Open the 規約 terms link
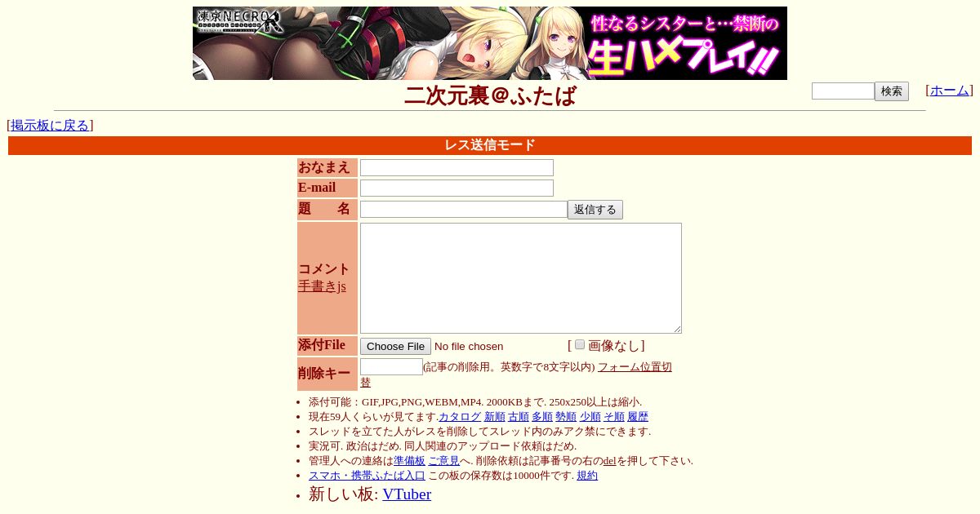Viewport: 980px width, 514px height. pyautogui.click(x=587, y=476)
